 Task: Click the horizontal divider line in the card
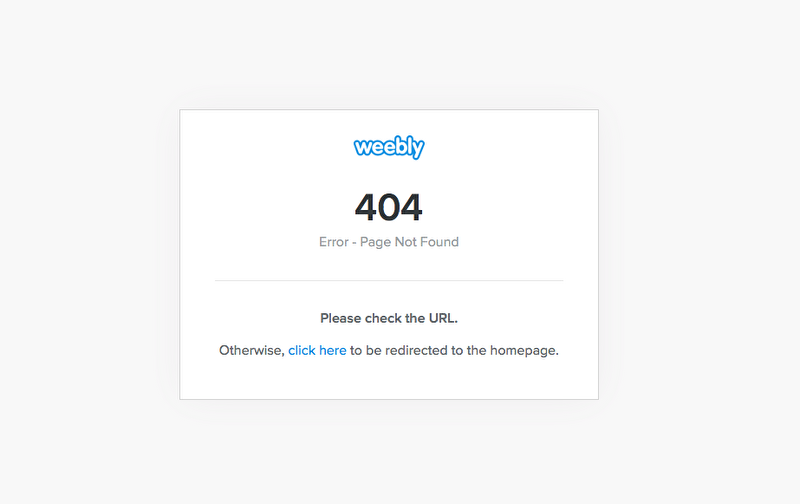pyautogui.click(x=389, y=280)
